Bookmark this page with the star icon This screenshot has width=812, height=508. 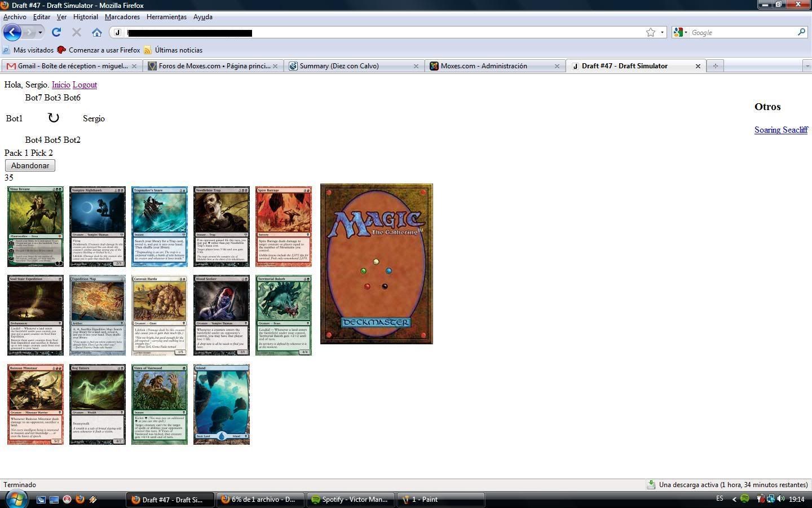[651, 32]
